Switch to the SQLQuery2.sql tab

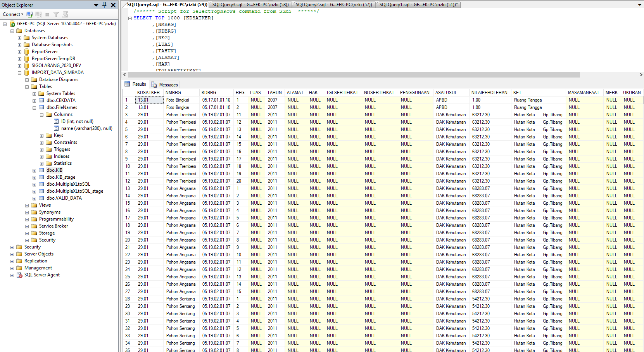tap(333, 5)
